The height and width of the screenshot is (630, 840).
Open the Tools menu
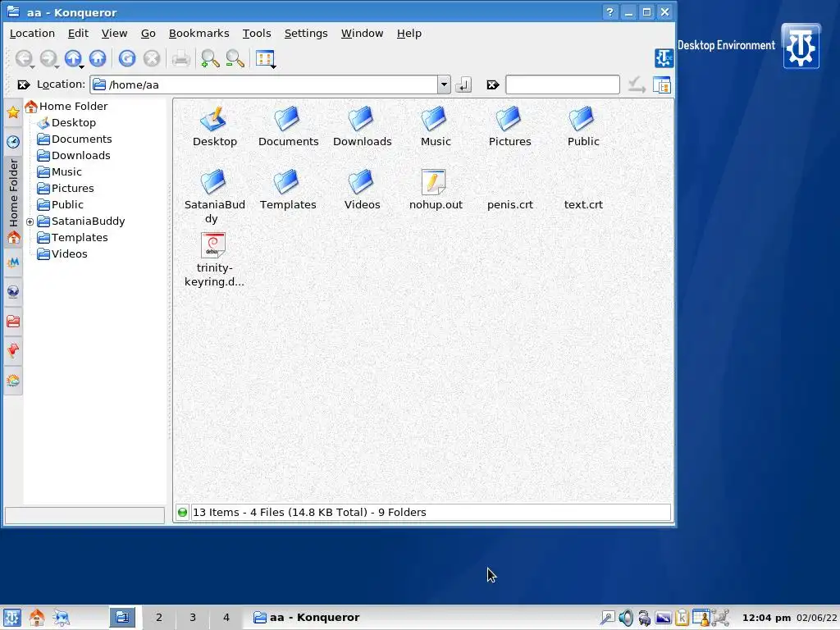(257, 33)
